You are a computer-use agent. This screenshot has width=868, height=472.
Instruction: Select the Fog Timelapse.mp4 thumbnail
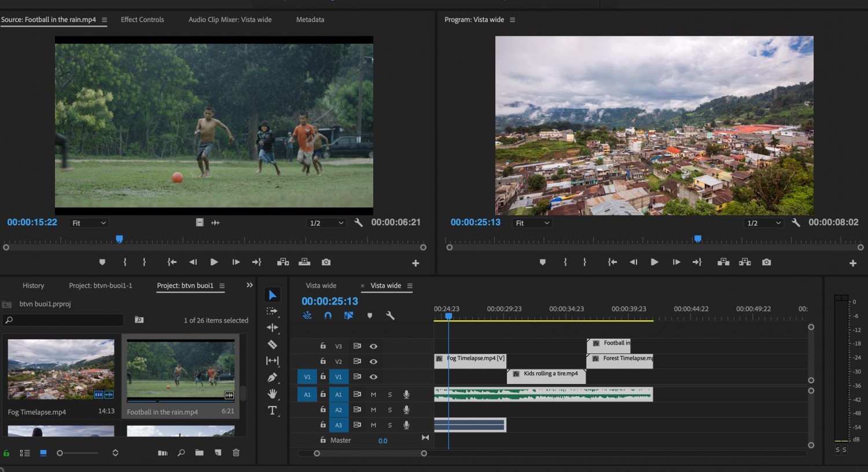(61, 369)
